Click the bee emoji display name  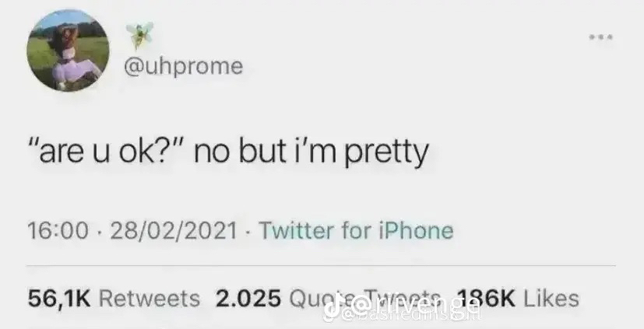139,34
